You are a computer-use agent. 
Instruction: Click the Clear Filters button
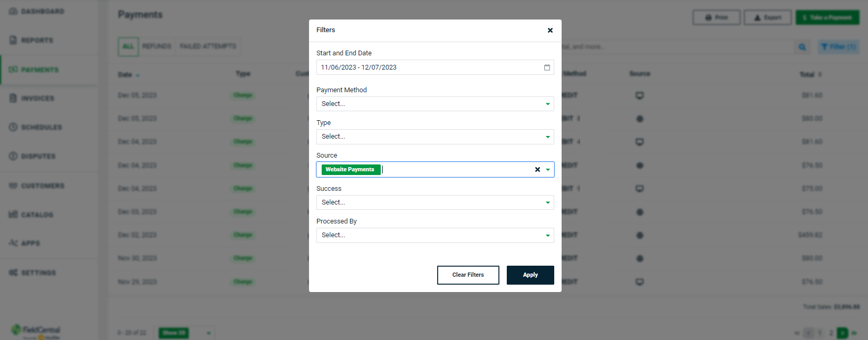click(x=468, y=275)
